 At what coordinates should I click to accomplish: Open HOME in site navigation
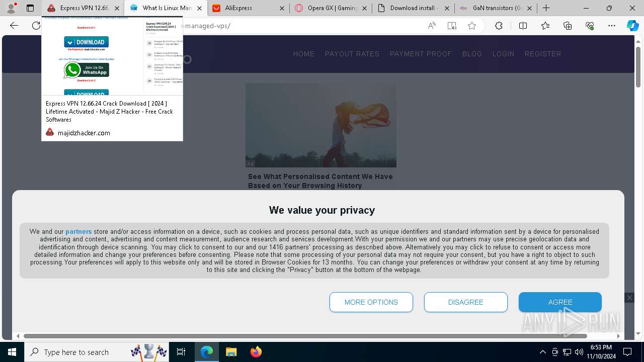(x=304, y=54)
